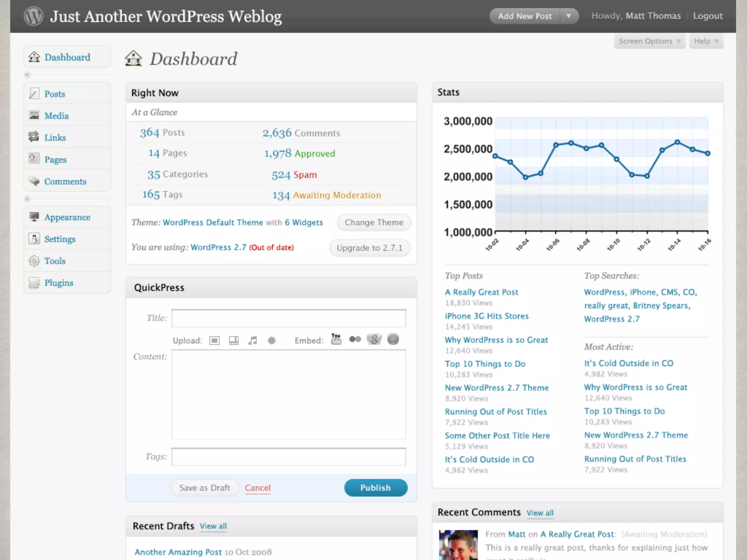747x560 pixels.
Task: Open the Appearance menu item
Action: coord(67,217)
